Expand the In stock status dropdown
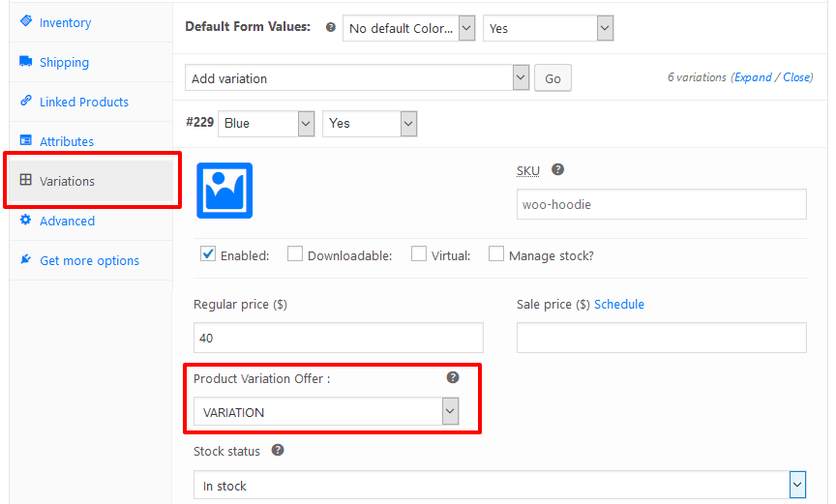The image size is (836, 504). [x=499, y=485]
